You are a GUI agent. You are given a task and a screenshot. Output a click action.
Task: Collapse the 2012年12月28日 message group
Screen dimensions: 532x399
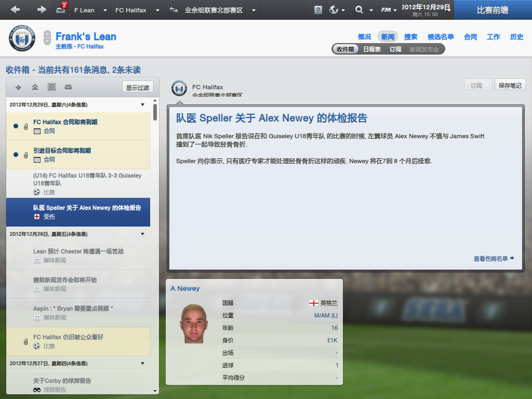142,234
